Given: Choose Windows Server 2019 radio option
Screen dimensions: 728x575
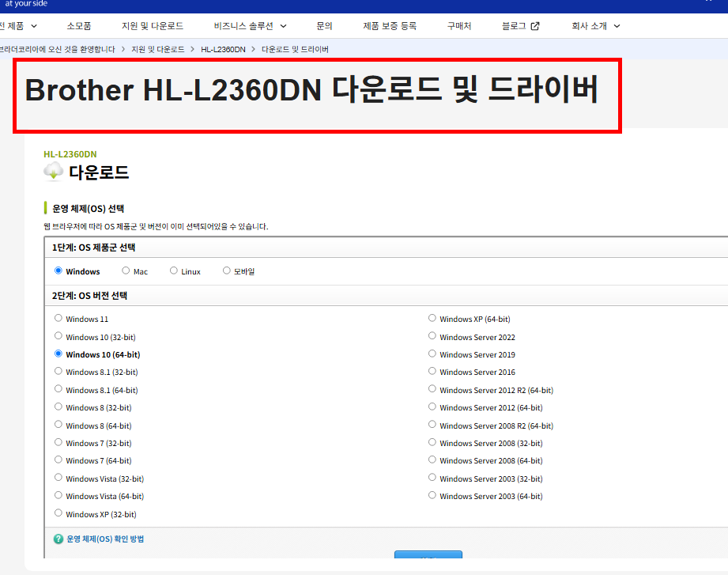Looking at the screenshot, I should click(x=432, y=354).
